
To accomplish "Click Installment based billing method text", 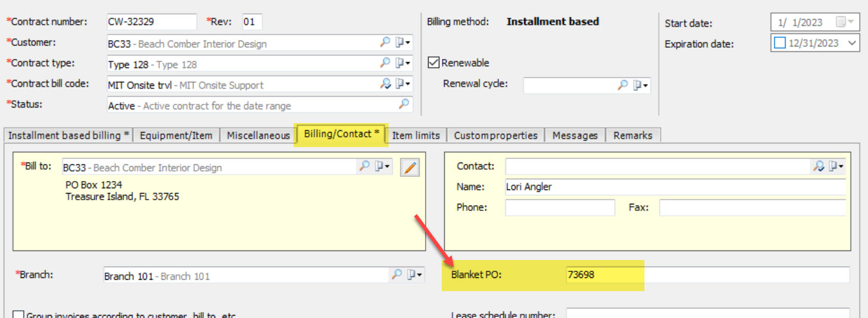I will click(x=553, y=22).
